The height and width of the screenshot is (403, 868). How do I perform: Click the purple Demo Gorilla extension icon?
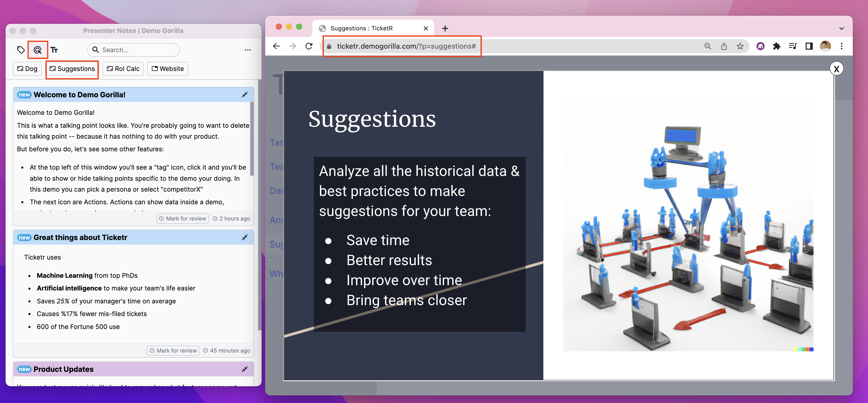760,46
